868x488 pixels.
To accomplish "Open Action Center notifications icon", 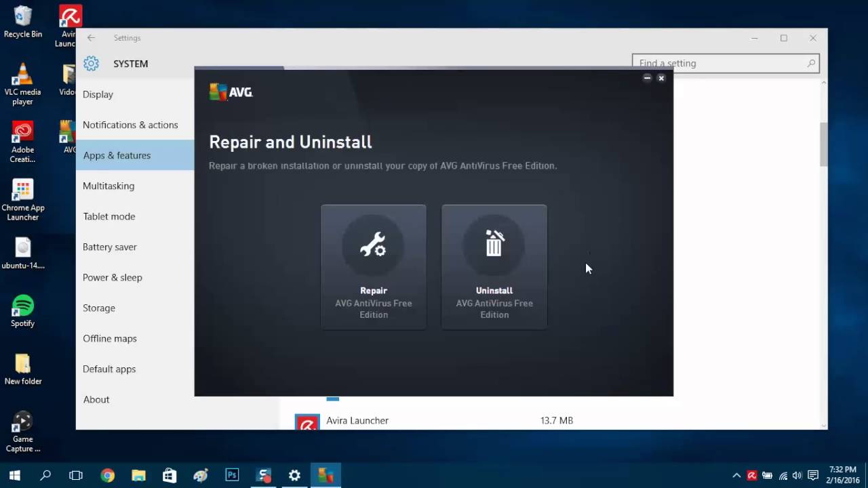I will pos(813,476).
